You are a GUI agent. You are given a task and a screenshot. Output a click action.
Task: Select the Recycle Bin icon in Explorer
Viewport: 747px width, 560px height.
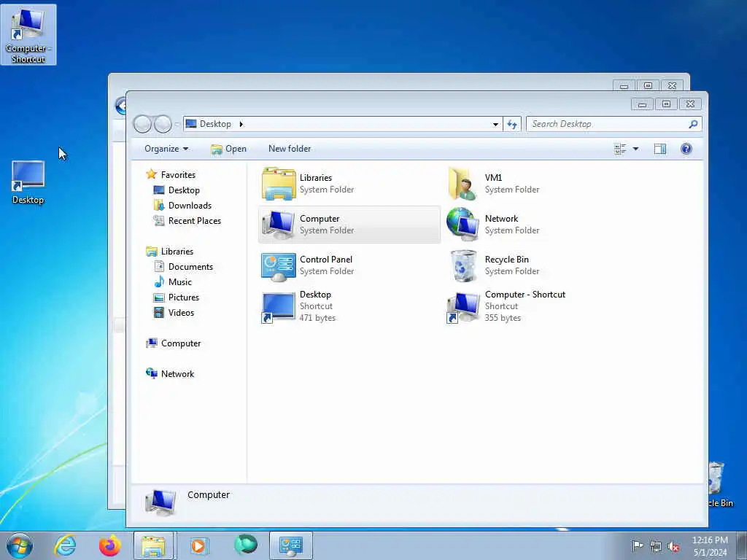click(x=463, y=265)
